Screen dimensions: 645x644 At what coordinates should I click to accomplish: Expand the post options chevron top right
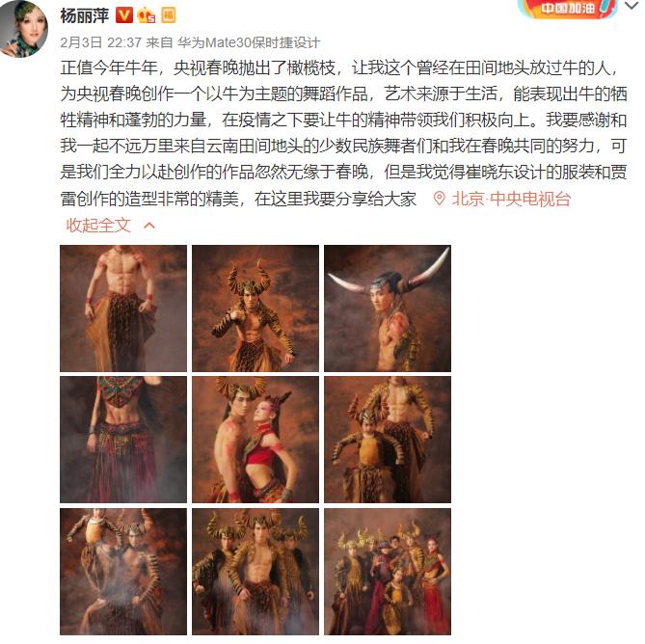pyautogui.click(x=632, y=6)
